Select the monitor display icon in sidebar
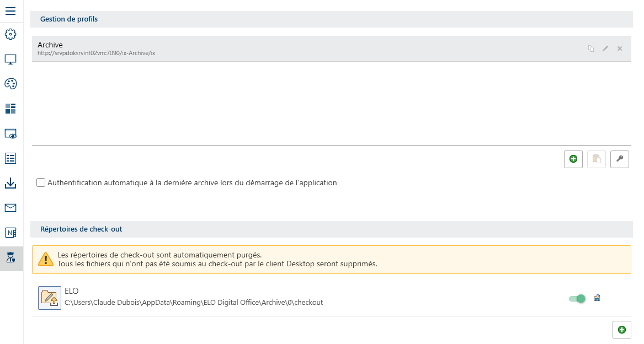Screen dimensions: 644x344 10,59
